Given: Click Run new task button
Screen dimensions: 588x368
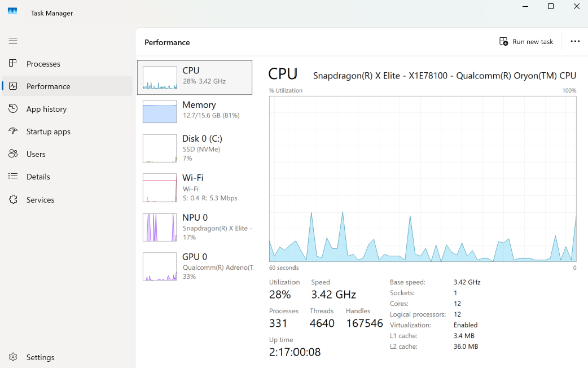Looking at the screenshot, I should click(526, 42).
